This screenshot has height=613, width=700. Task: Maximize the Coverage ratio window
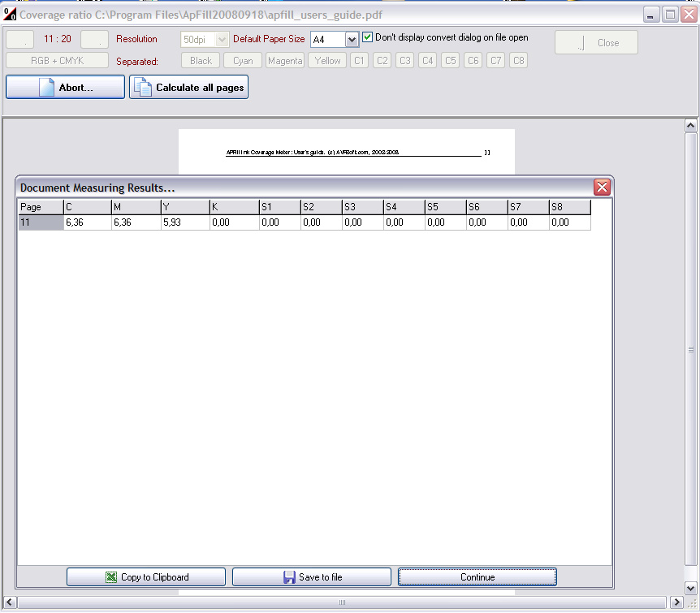(x=670, y=15)
